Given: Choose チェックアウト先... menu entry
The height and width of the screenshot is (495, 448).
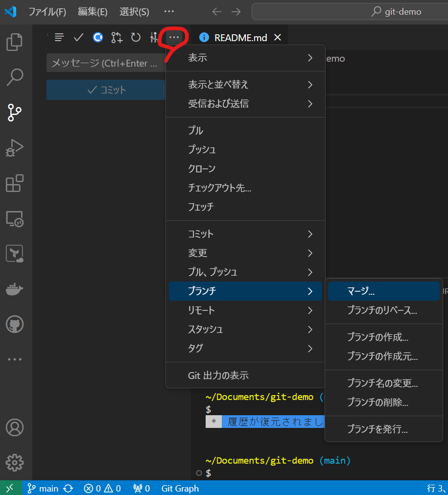Looking at the screenshot, I should pos(245,188).
